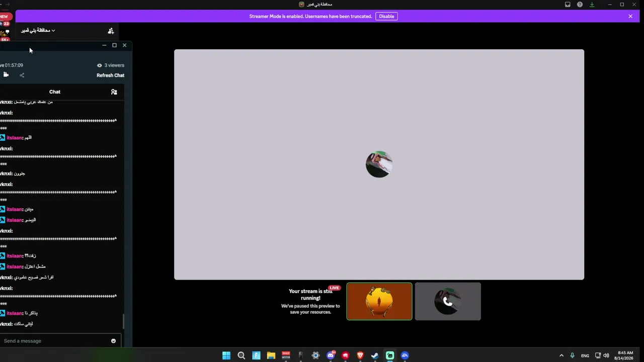644x362 pixels.
Task: Click the camera clip icon in chat window
Action: tap(6, 74)
